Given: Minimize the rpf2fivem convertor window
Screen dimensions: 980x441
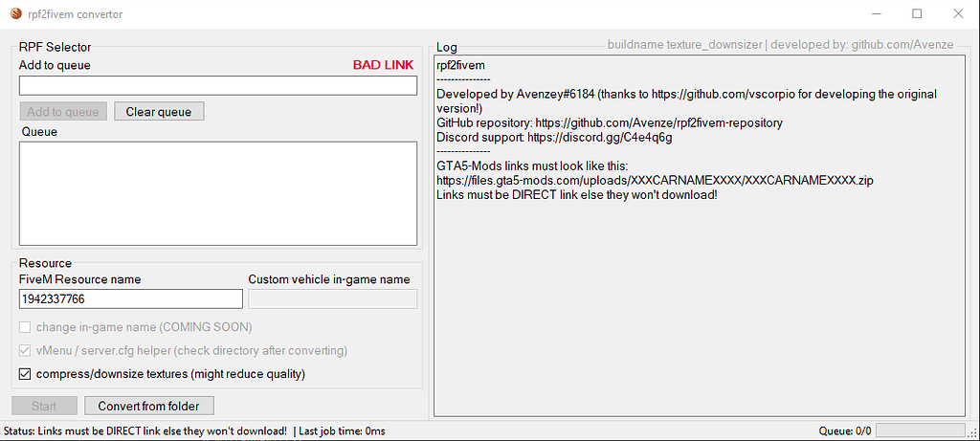Looking at the screenshot, I should pos(875,13).
